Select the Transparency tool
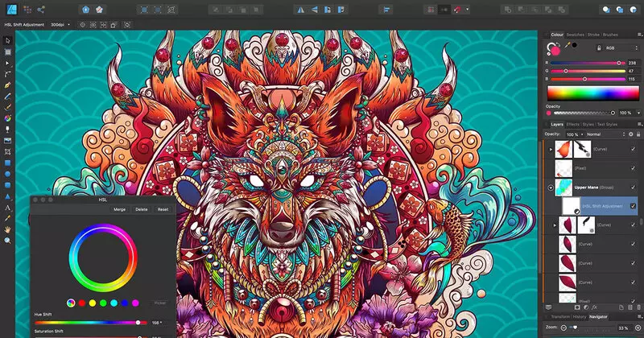 [7, 130]
